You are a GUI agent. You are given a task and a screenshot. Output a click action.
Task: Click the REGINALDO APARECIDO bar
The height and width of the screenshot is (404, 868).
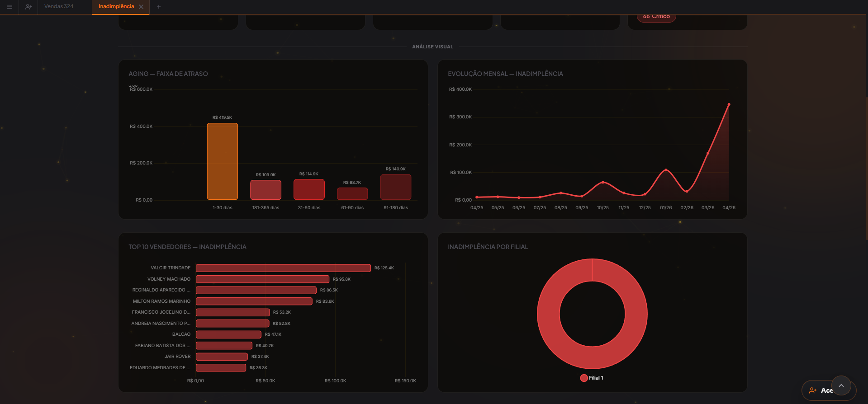[x=256, y=290]
